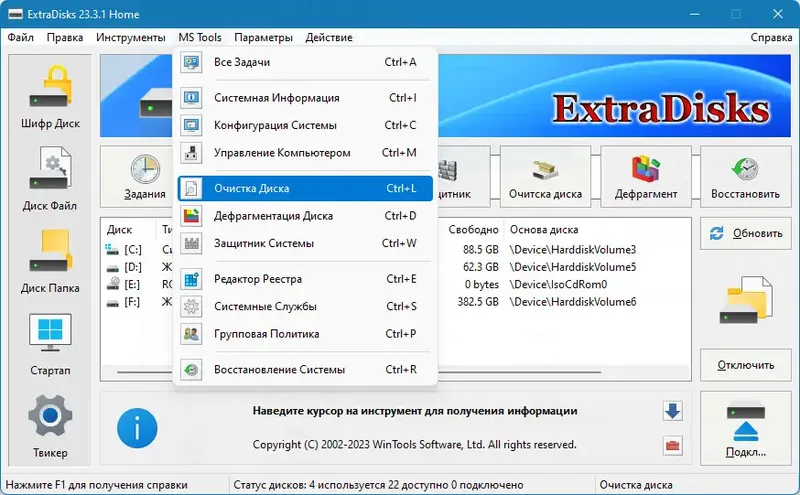Click the Отключить button
800x495 pixels.
(745, 365)
